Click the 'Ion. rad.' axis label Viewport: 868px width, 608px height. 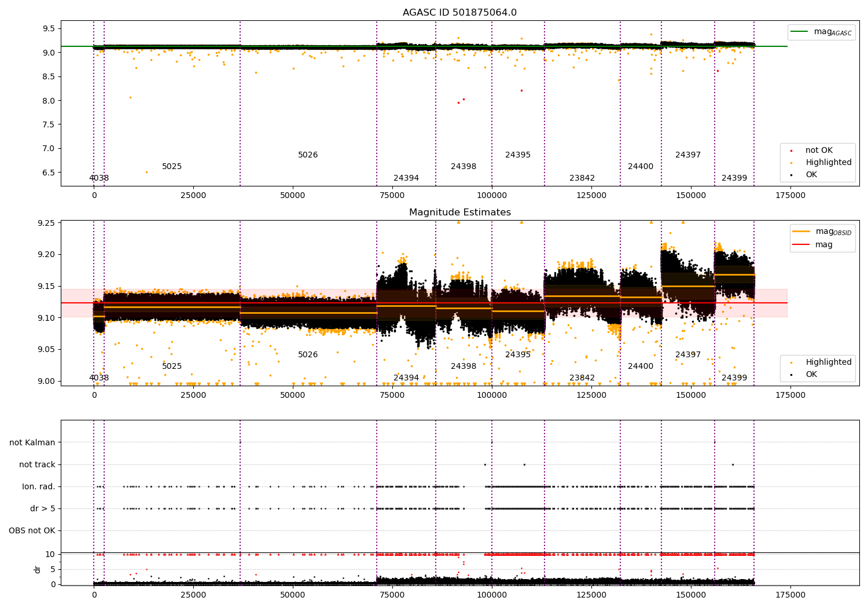pyautogui.click(x=39, y=487)
